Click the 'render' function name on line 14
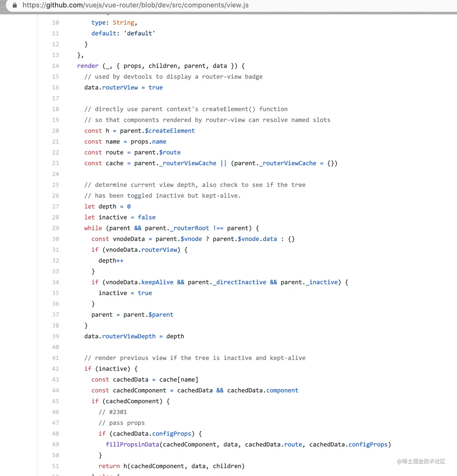Image resolution: width=457 pixels, height=476 pixels. pyautogui.click(x=88, y=66)
